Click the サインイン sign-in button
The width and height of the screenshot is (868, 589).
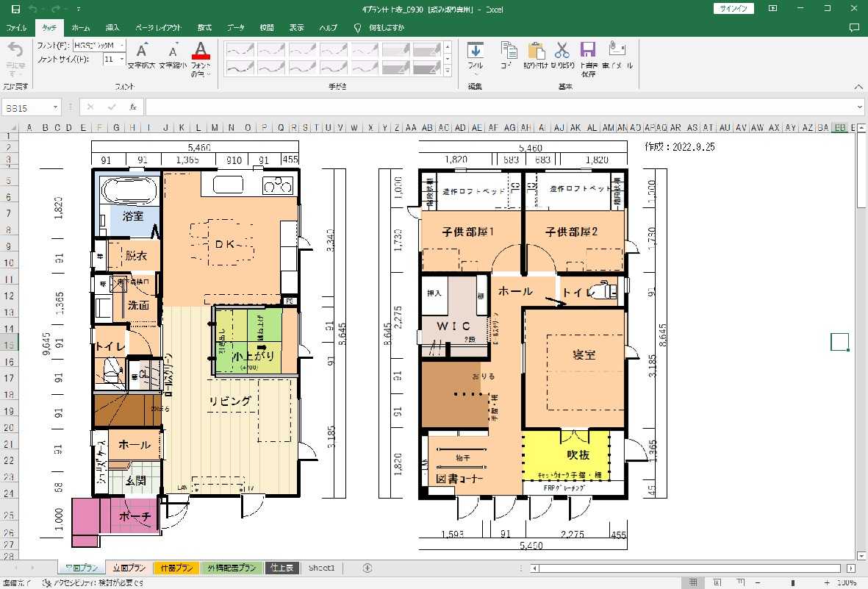point(734,8)
